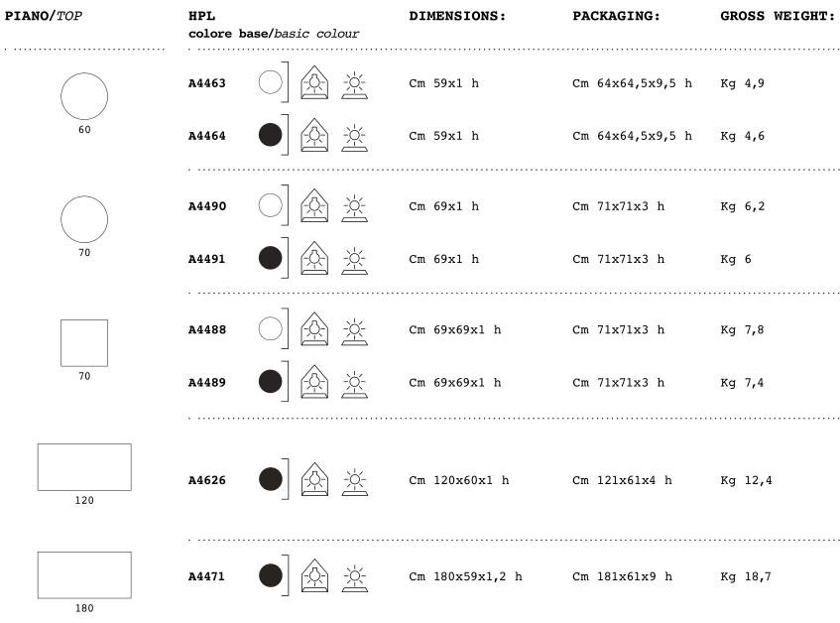Select the black colour circle for A4626

tap(270, 480)
